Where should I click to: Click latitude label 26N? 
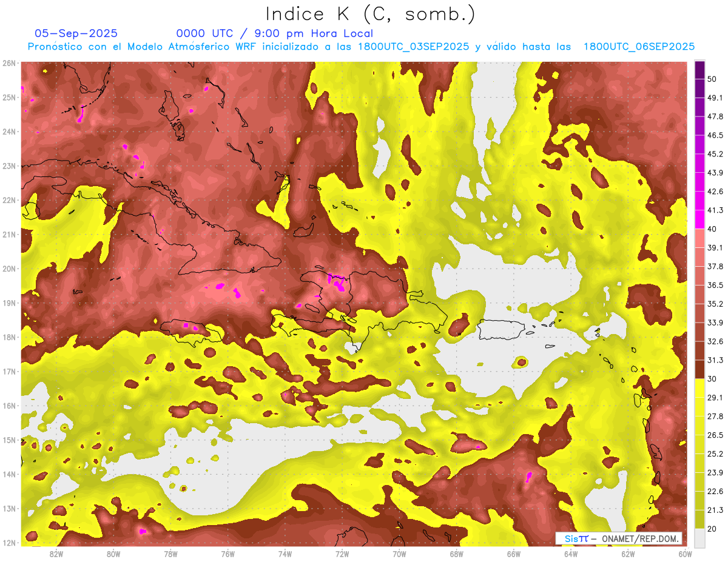pos(9,63)
